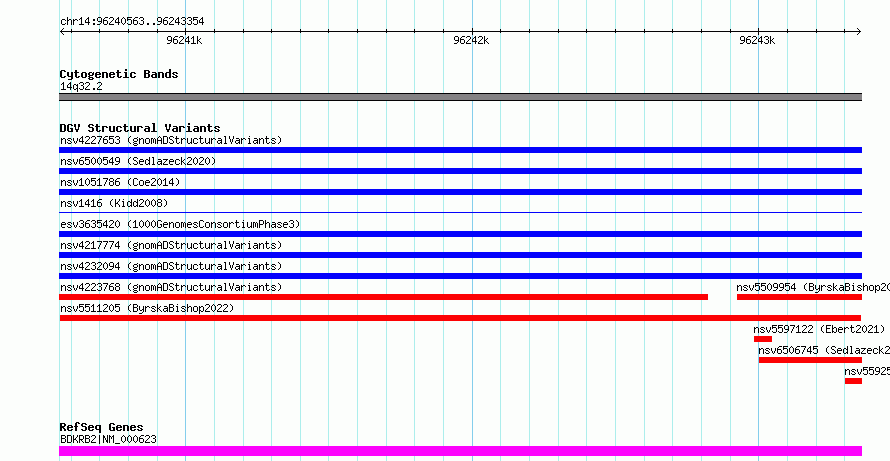Screen dimensions: 890x461
Task: Click the 96243k ruler tick label
Action: tap(757, 41)
